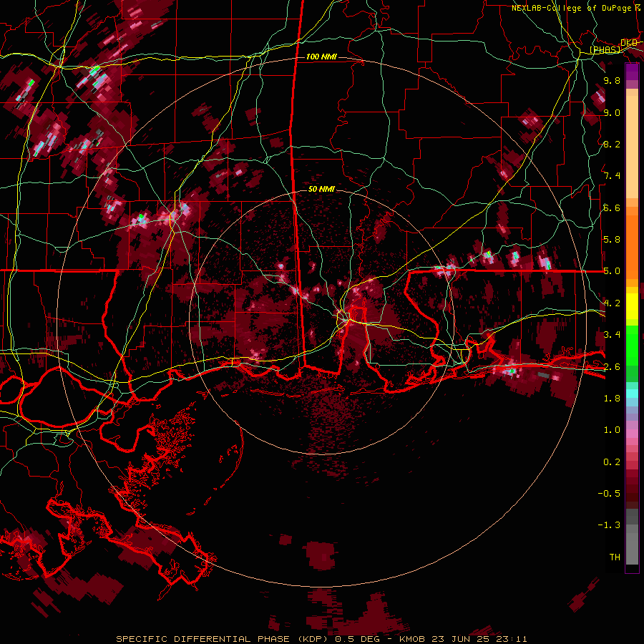The image size is (644, 644).
Task: Pick the purple top segment of color bar
Action: [632, 72]
